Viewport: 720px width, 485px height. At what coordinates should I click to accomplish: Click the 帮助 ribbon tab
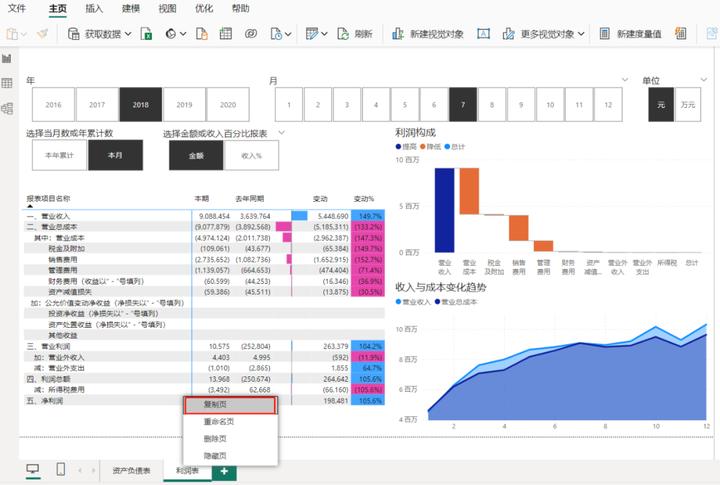pos(240,8)
